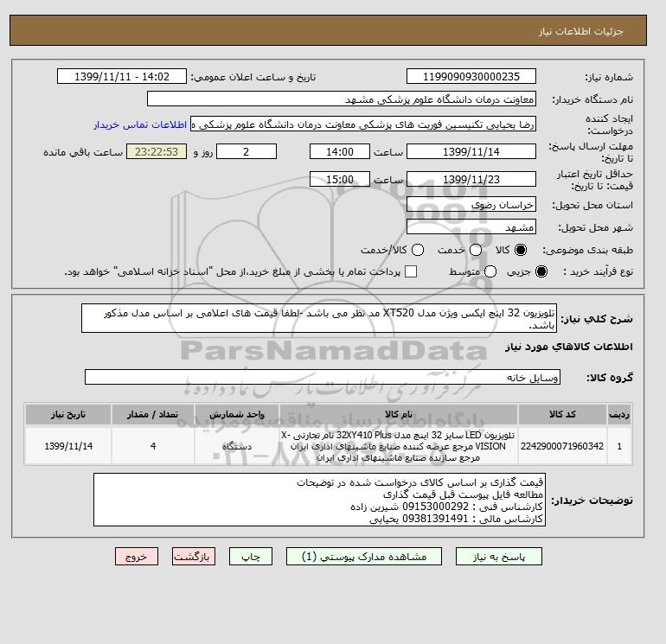Click quantity cell showing 4

[153, 446]
